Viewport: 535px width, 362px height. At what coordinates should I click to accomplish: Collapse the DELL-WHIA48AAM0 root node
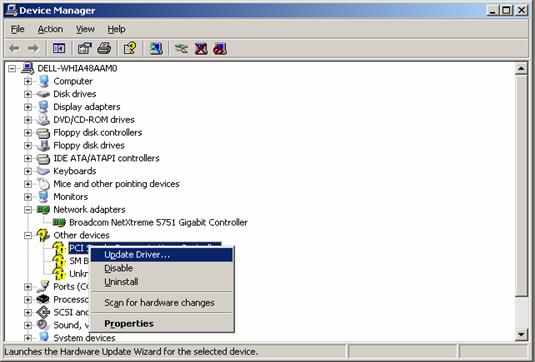coord(12,69)
